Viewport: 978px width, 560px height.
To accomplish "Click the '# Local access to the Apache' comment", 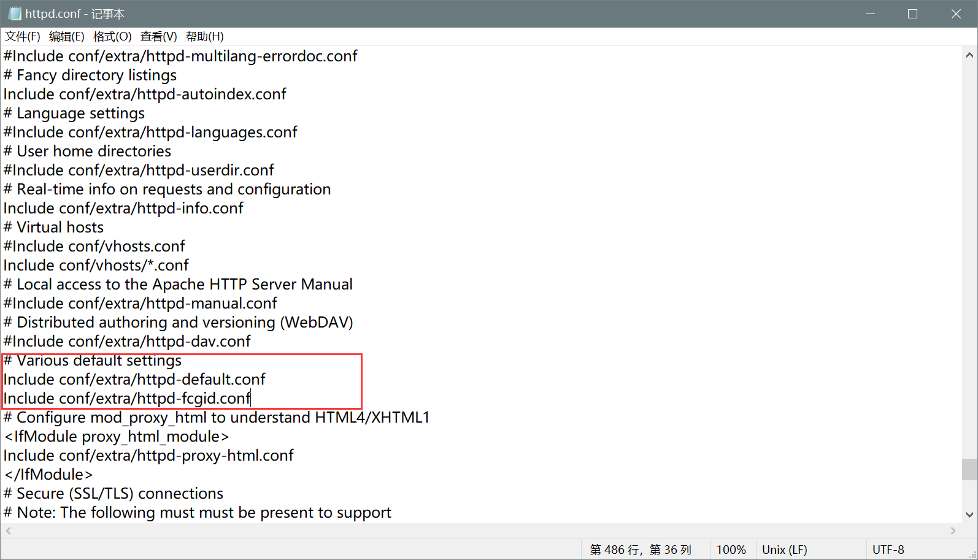I will click(x=178, y=285).
